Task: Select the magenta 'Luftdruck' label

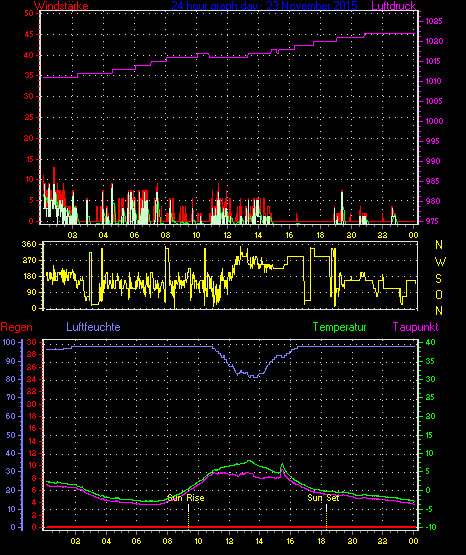Action: click(x=393, y=6)
